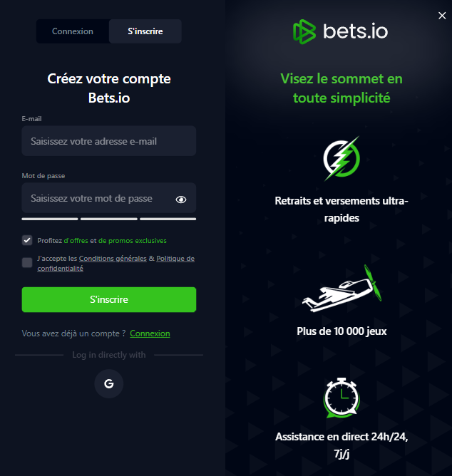Screen dimensions: 452x476
Task: Toggle password visibility eye icon
Action: pos(181,199)
